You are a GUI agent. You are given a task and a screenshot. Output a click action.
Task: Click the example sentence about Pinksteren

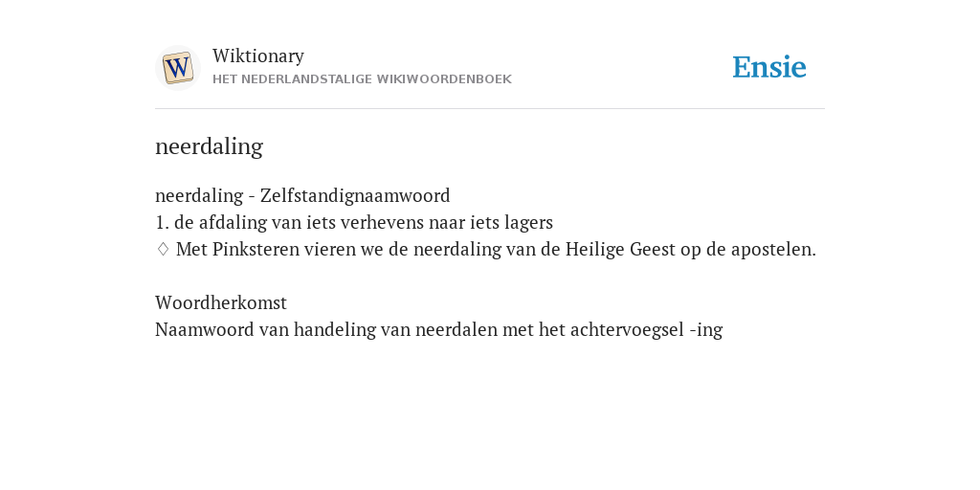coord(496,250)
